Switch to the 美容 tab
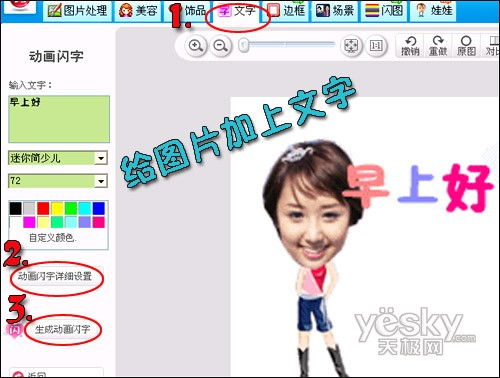 tap(138, 11)
